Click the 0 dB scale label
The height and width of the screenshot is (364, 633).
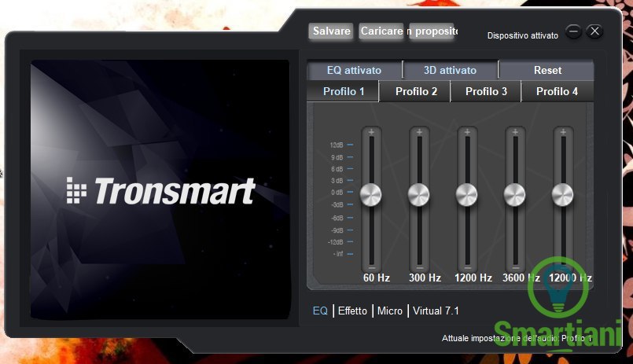coord(337,193)
